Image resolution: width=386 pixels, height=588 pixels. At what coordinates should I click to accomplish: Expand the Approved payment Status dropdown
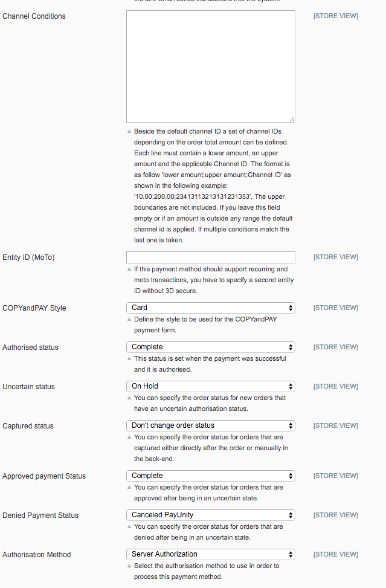(210, 476)
